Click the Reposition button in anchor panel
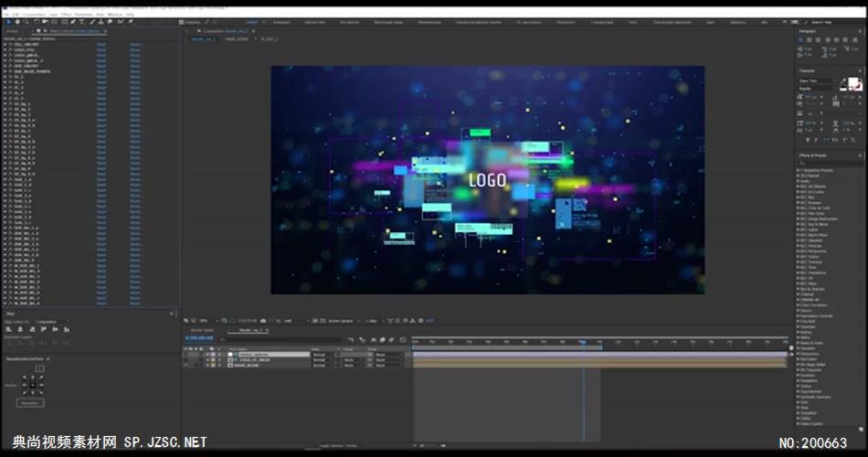 [30, 403]
